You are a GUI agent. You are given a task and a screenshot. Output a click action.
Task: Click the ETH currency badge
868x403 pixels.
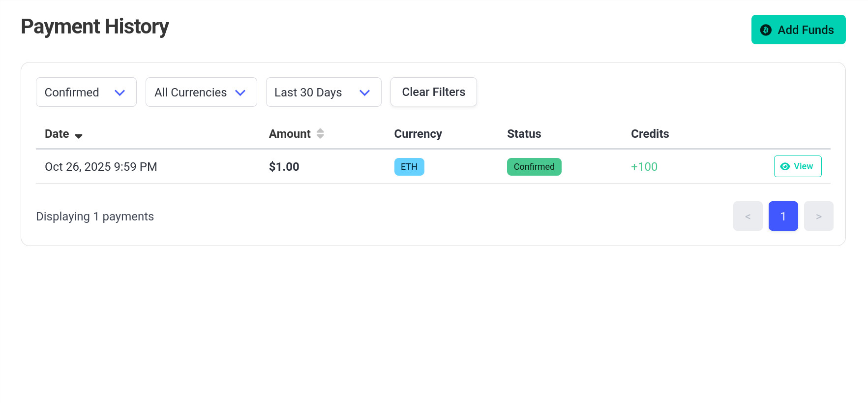coord(409,167)
